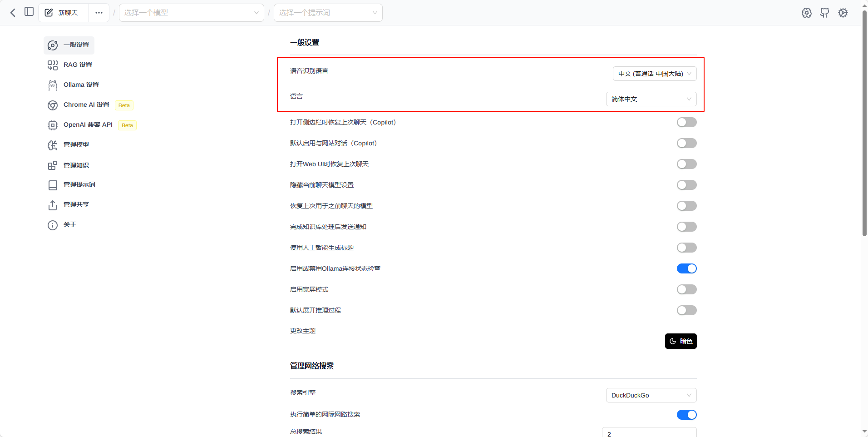Disable Ollama连接状态检查 toggle

coord(686,268)
